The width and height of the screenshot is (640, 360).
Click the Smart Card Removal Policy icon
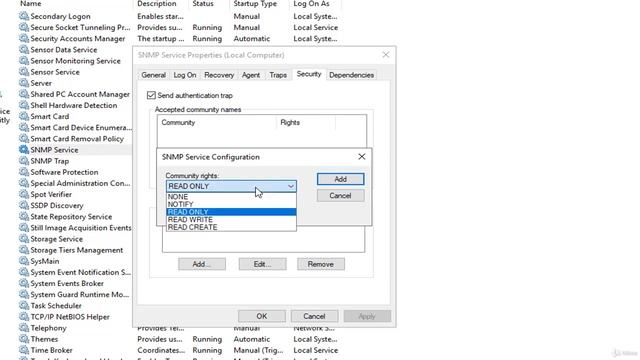click(24, 139)
